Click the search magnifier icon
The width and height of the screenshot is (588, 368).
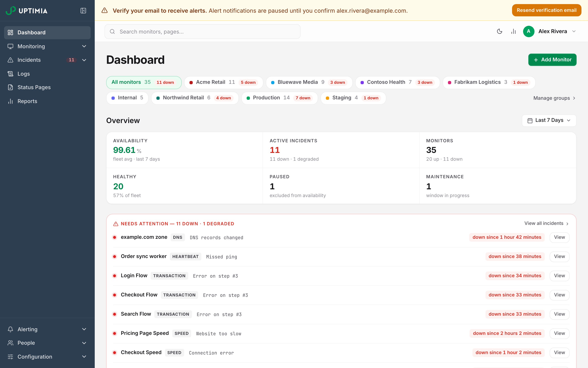click(x=112, y=32)
